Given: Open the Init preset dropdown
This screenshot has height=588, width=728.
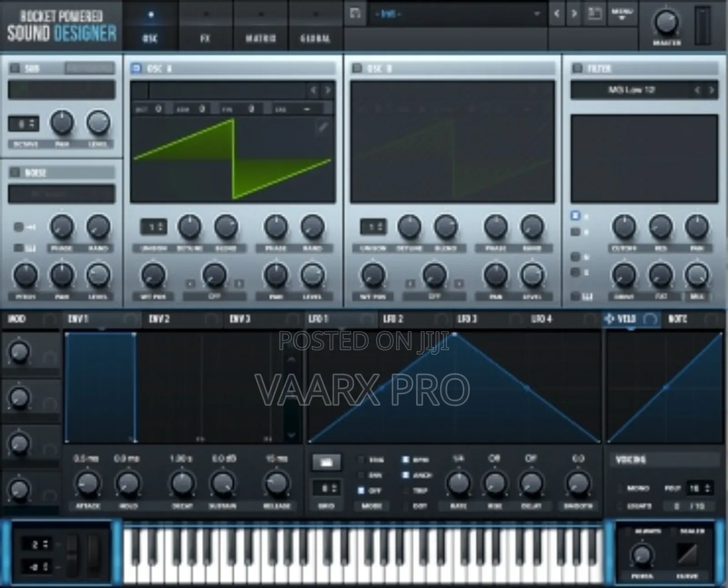Looking at the screenshot, I should (457, 14).
